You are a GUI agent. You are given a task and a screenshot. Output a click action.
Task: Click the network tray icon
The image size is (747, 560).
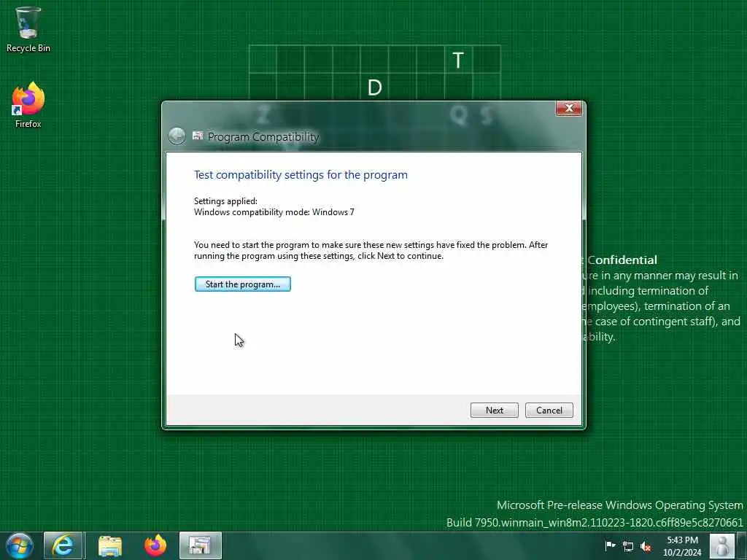pos(628,546)
